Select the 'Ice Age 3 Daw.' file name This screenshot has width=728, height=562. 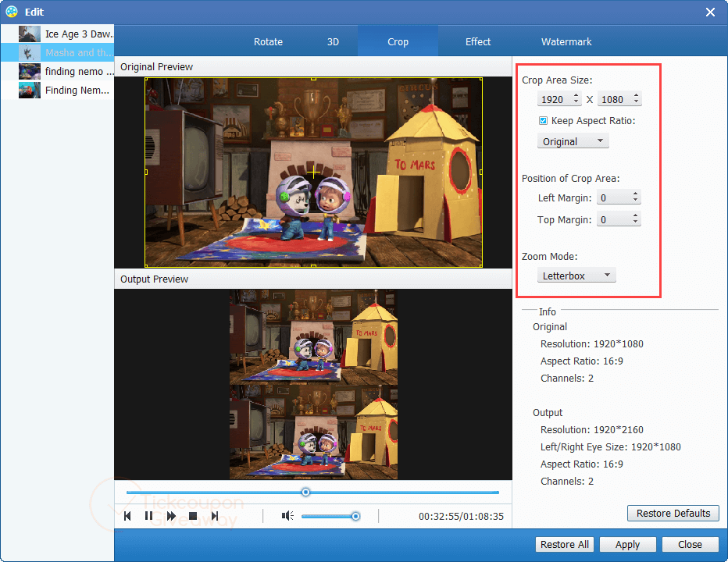click(79, 34)
